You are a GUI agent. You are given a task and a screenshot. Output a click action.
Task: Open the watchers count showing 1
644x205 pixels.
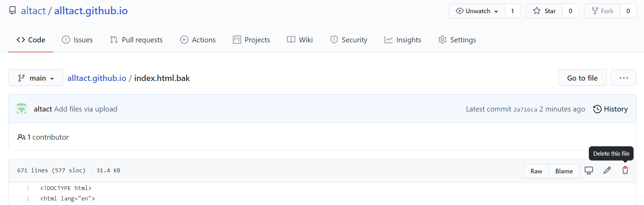tap(512, 11)
